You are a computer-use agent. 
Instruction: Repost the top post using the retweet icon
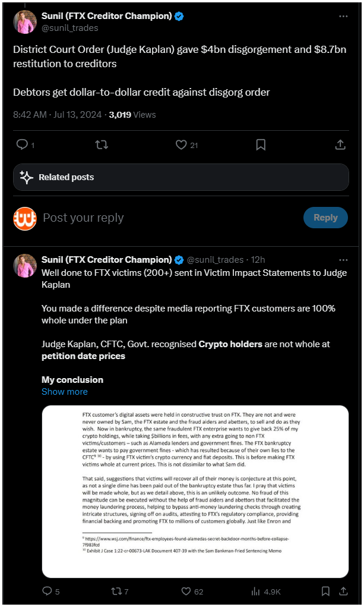[x=102, y=145]
